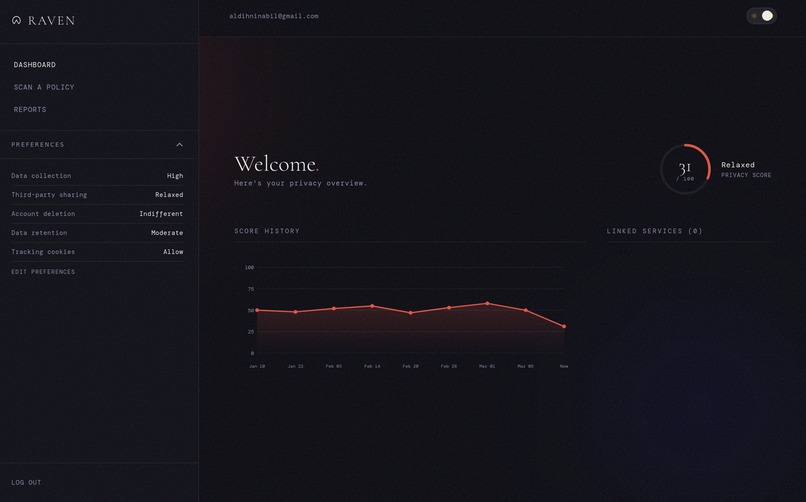Click the Feb 26 data point on chart
This screenshot has width=806, height=502.
click(x=449, y=308)
